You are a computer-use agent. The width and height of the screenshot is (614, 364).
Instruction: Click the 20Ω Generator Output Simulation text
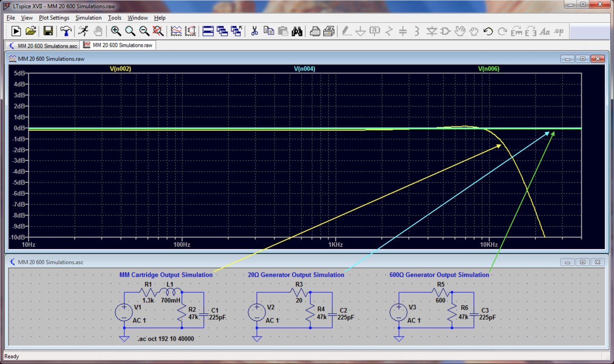pyautogui.click(x=296, y=275)
